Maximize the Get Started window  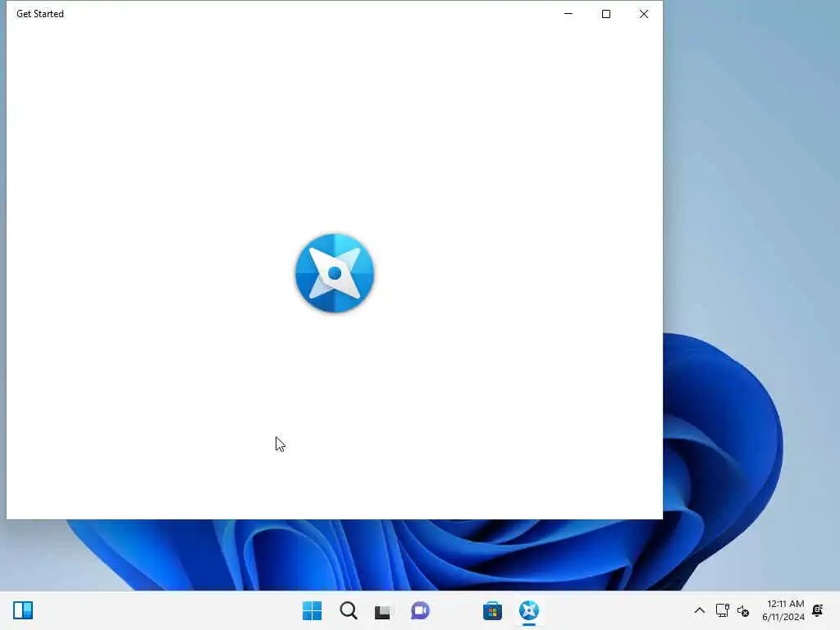click(x=606, y=14)
